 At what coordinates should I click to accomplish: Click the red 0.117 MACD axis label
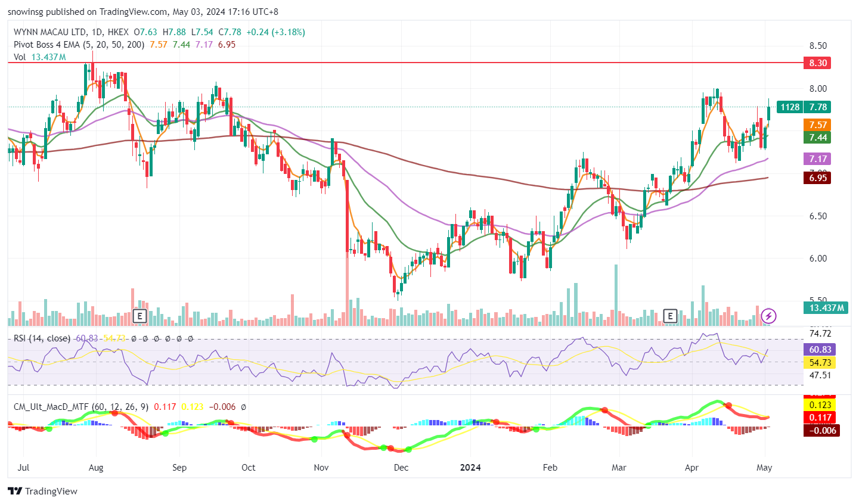tap(820, 418)
